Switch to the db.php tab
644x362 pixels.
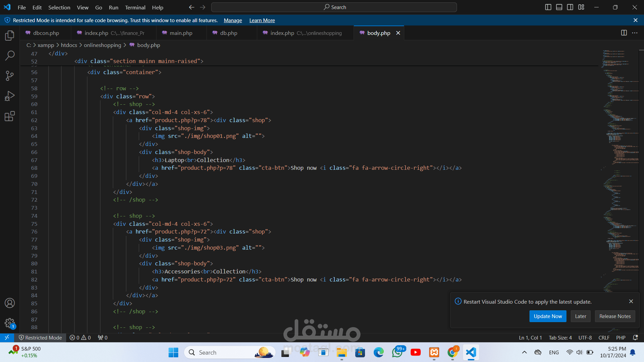[228, 33]
